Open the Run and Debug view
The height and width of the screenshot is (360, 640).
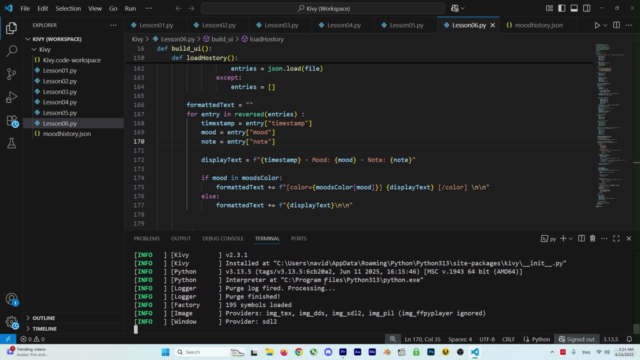coord(11,97)
